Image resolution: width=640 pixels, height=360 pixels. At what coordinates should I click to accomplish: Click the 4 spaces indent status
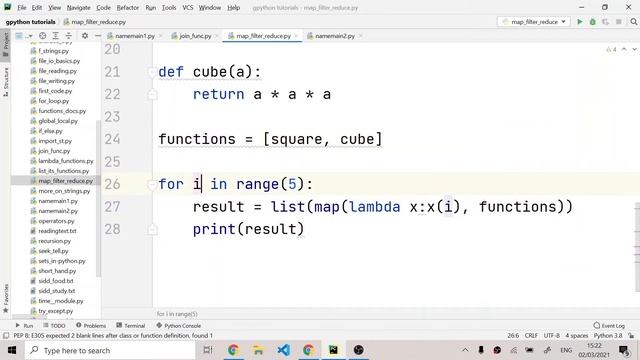coord(577,336)
